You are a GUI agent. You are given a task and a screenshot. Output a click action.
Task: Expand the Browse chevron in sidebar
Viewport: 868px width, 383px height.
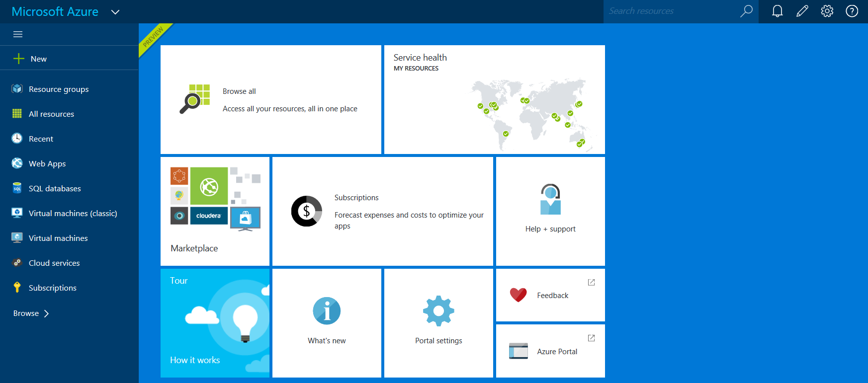click(47, 313)
